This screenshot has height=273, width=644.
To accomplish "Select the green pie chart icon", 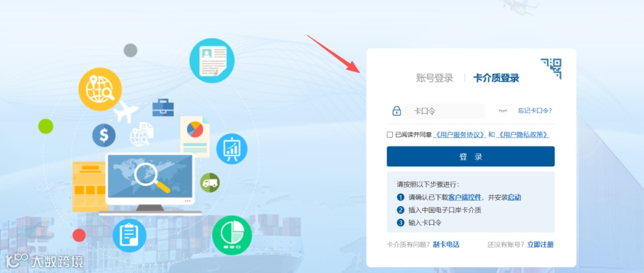I will [x=232, y=235].
